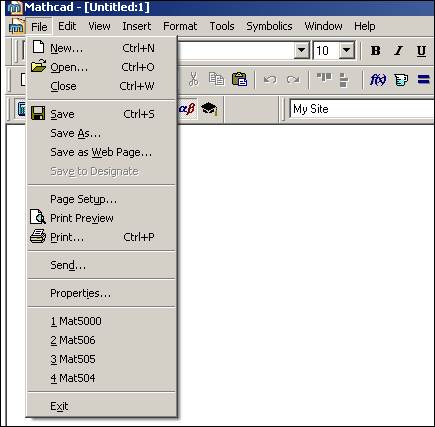Select Save in the File menu
Screen dimensions: 435x427
[x=101, y=114]
